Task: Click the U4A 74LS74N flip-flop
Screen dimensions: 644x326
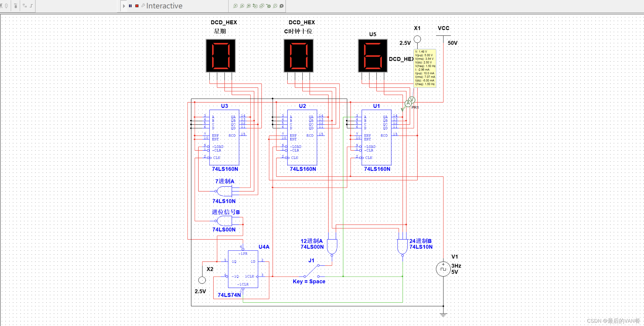Action: (x=243, y=269)
